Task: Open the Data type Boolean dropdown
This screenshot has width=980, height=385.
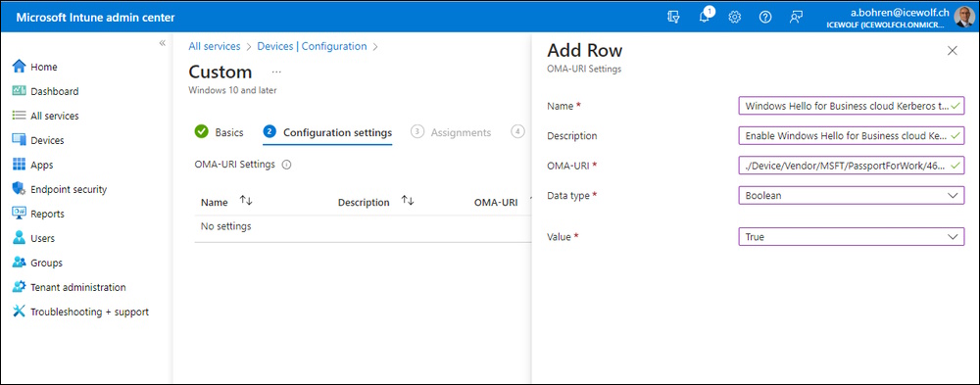Action: 852,196
